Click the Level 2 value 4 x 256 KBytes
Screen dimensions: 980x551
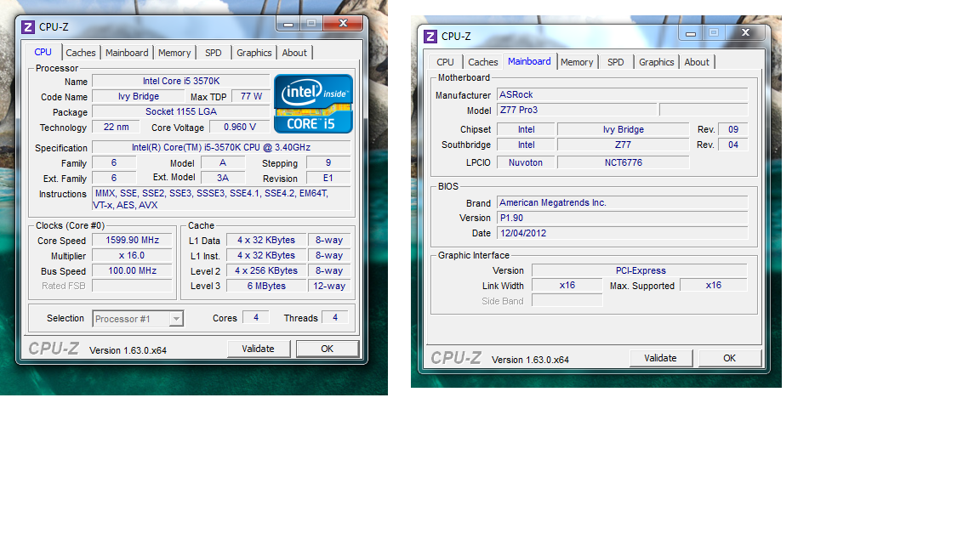tap(266, 270)
